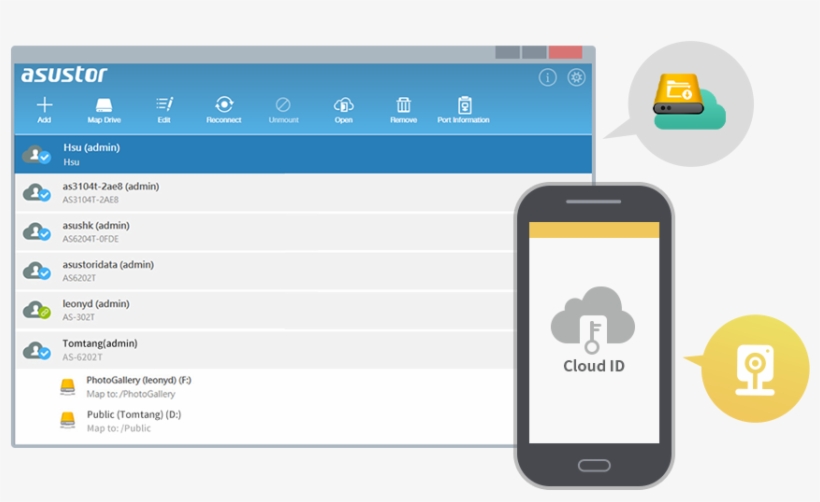This screenshot has width=820, height=502.
Task: Tap the yellow header bar on the phone screen
Action: coord(594,230)
